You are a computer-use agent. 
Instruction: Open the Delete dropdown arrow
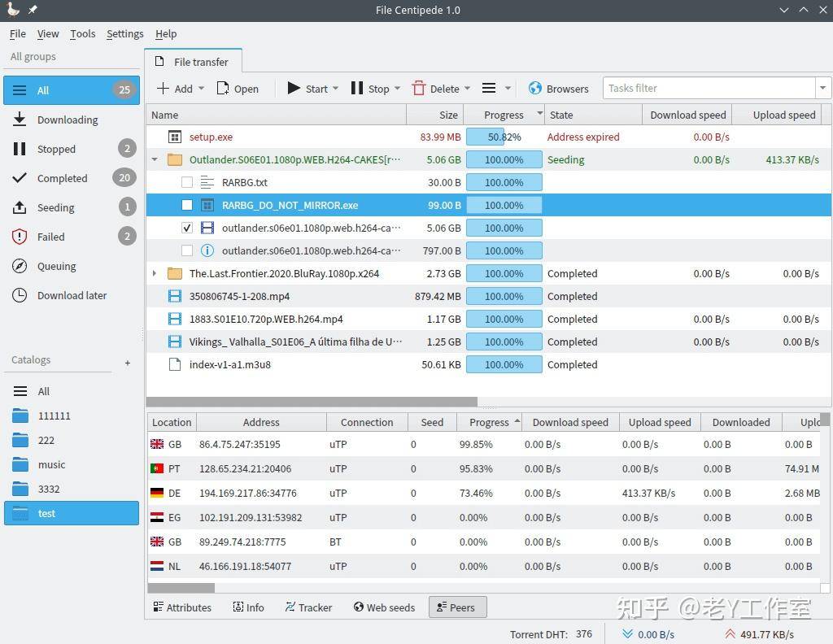[467, 88]
